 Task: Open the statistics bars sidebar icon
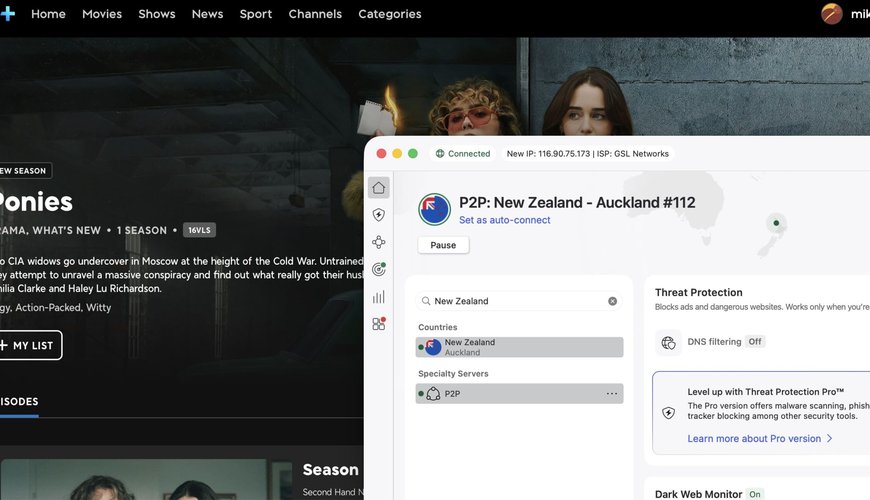[378, 297]
